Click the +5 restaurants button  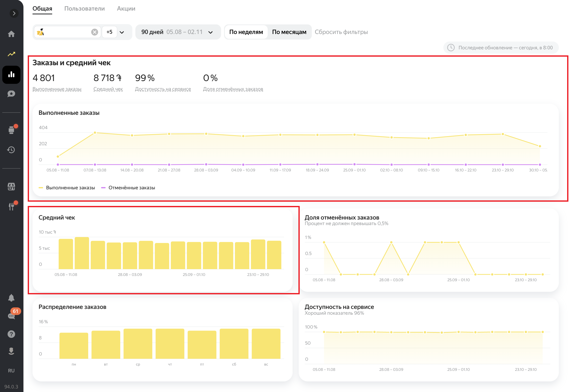click(x=109, y=32)
